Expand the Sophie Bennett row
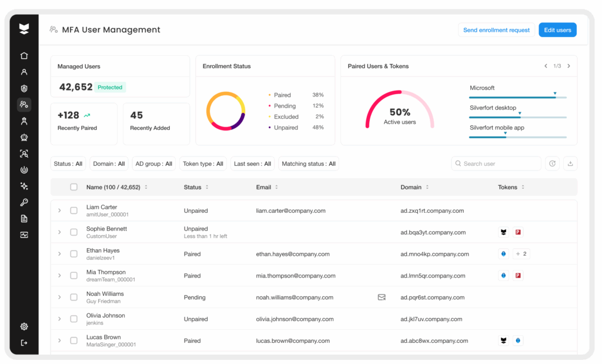Screen dimensions: 602x364 (59, 232)
